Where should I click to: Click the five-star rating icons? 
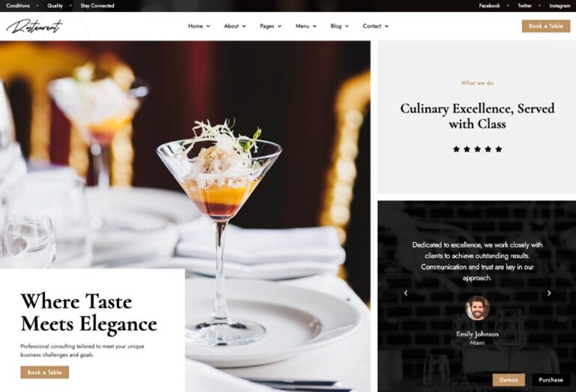(477, 149)
